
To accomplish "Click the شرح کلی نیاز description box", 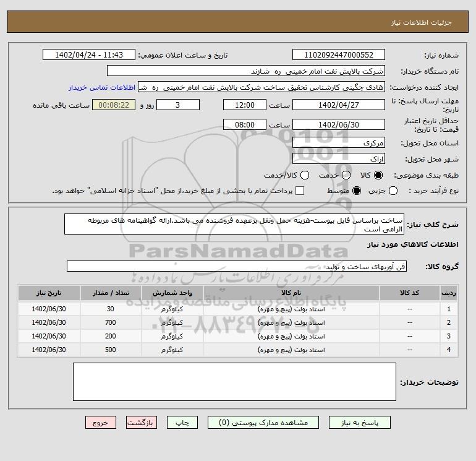I will [x=234, y=224].
